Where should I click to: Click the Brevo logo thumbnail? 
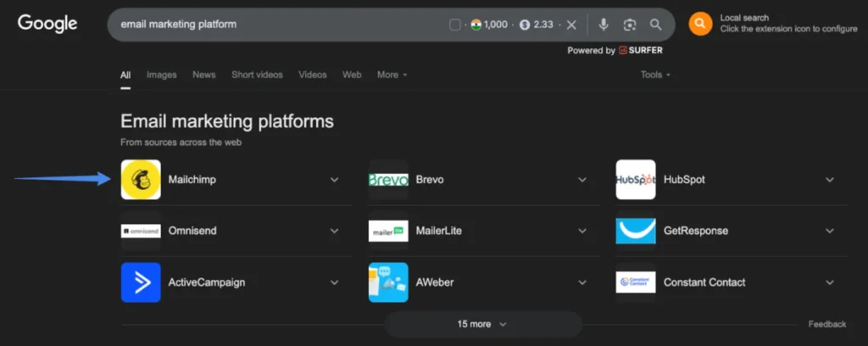click(388, 180)
